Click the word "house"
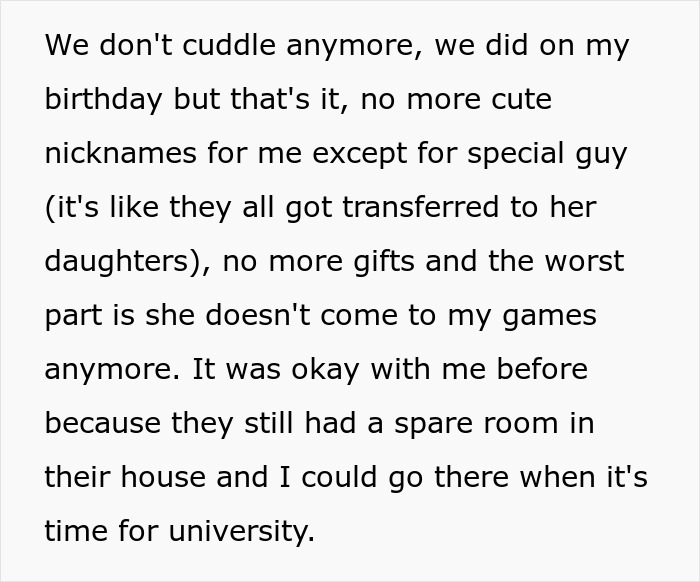The width and height of the screenshot is (700, 582). coord(163,477)
